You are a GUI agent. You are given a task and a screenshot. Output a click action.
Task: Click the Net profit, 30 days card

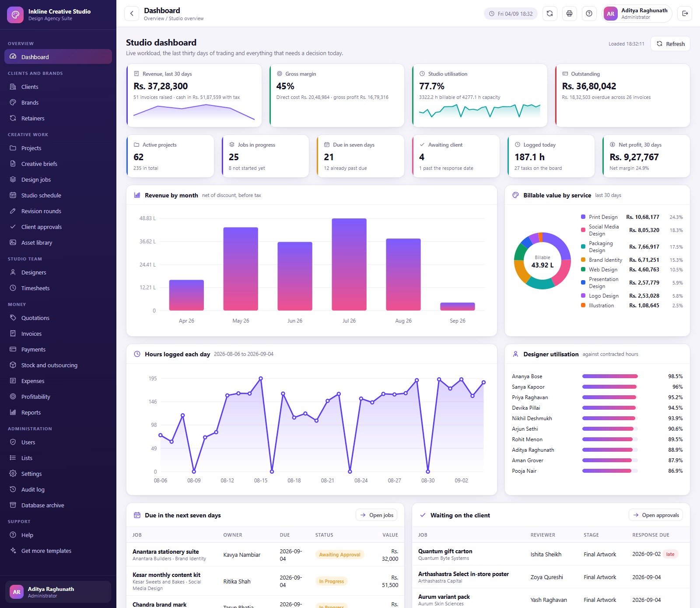646,156
